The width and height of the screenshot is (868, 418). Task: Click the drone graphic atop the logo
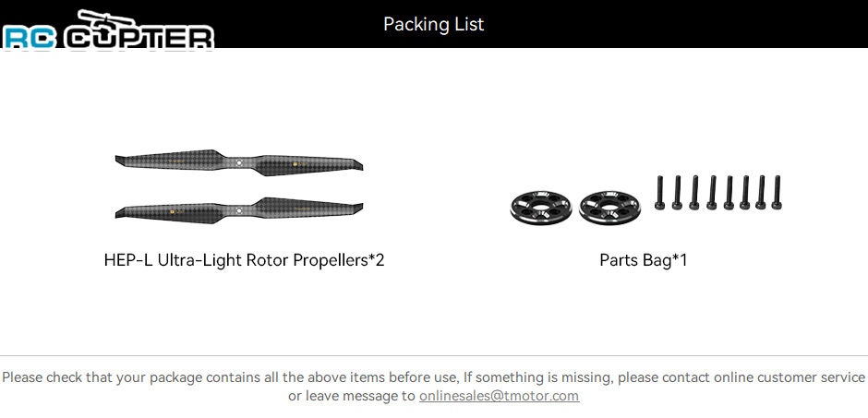click(x=105, y=21)
